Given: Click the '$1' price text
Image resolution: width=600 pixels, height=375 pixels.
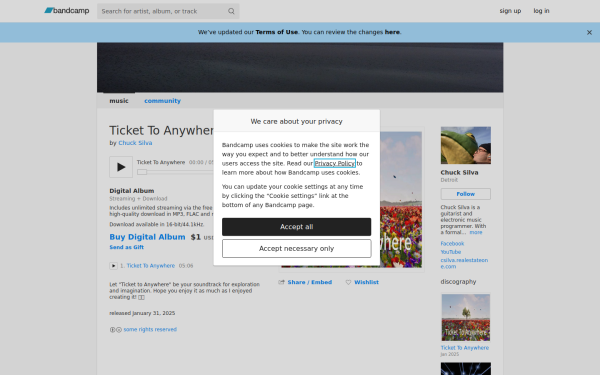Looking at the screenshot, I should click(x=196, y=237).
